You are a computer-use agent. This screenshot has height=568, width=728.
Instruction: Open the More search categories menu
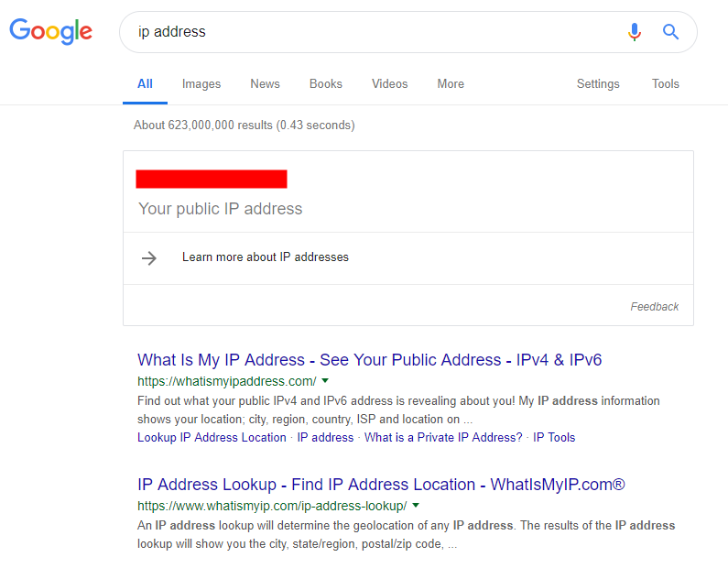[x=451, y=84]
